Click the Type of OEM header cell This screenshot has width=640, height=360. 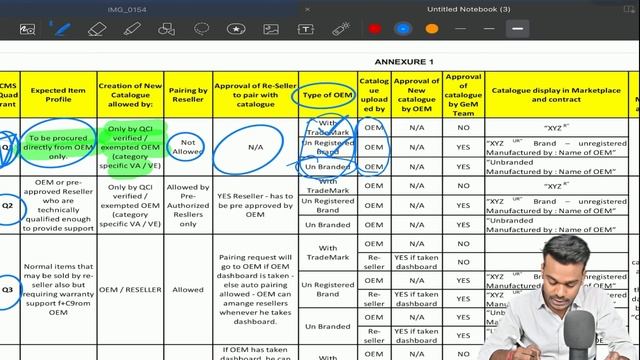[x=328, y=95]
